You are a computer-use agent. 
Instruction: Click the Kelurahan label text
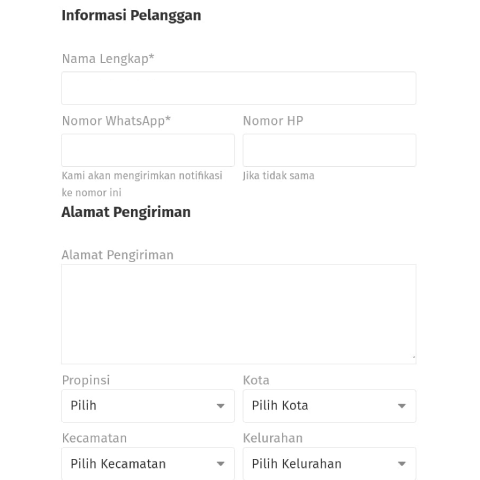273,438
